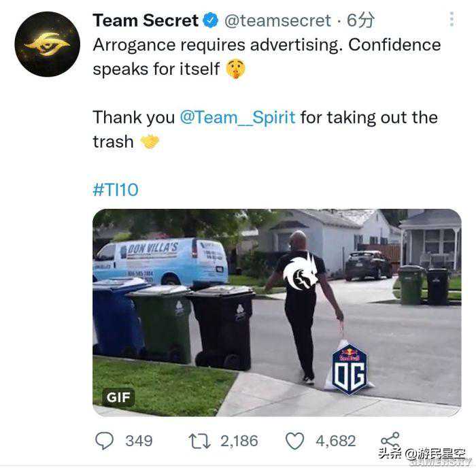Open the Team Secret profile avatar
This screenshot has height=470, width=476.
tap(48, 44)
